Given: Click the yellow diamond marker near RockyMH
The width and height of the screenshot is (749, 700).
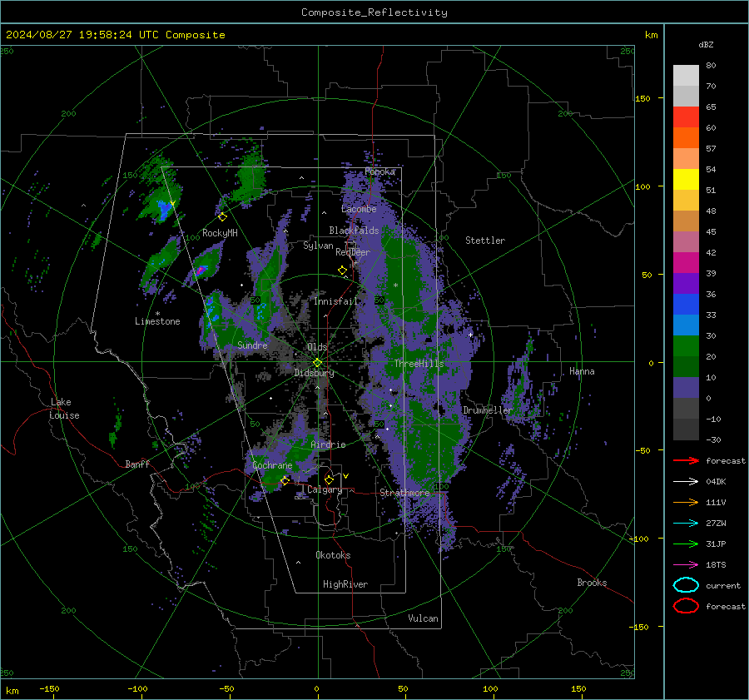Looking at the screenshot, I should coord(222,217).
